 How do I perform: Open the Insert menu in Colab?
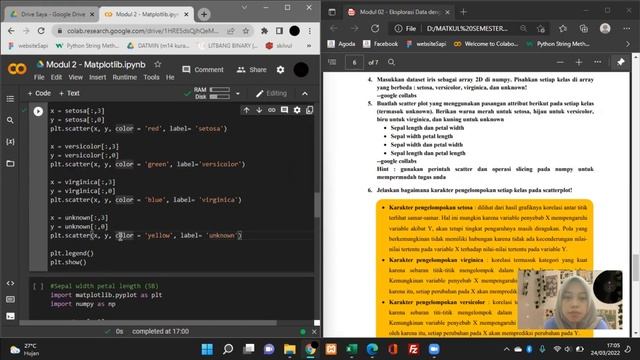pyautogui.click(x=98, y=77)
